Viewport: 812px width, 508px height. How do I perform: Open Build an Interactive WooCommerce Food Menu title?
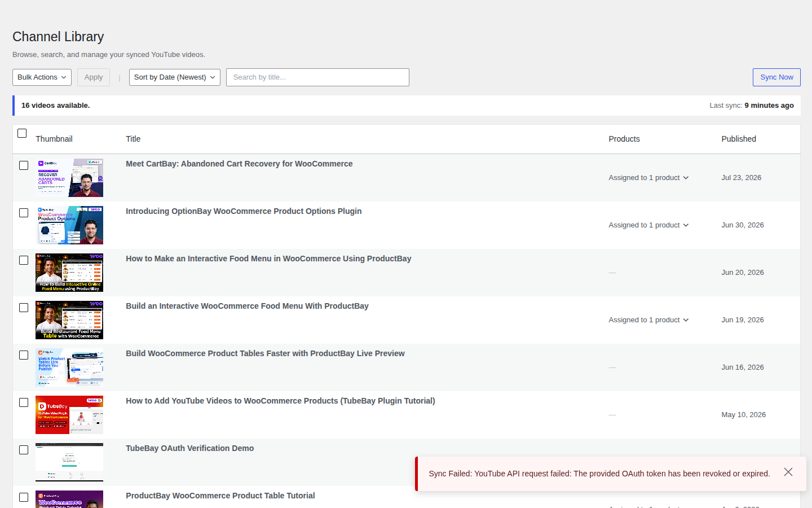[x=247, y=306]
